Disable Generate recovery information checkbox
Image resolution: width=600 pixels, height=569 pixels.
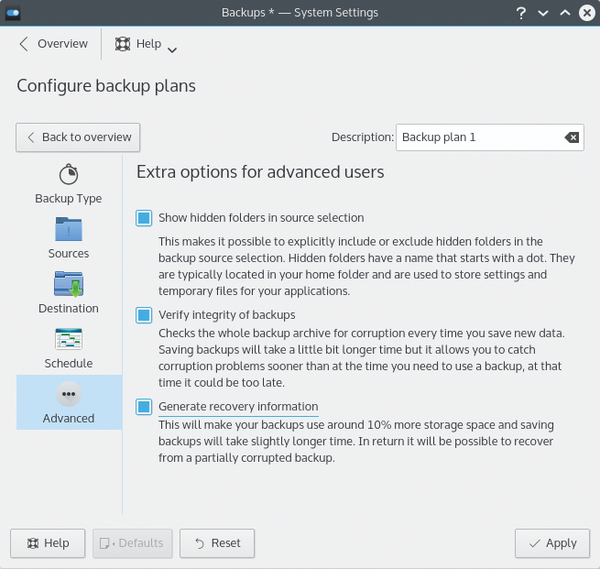(x=143, y=407)
